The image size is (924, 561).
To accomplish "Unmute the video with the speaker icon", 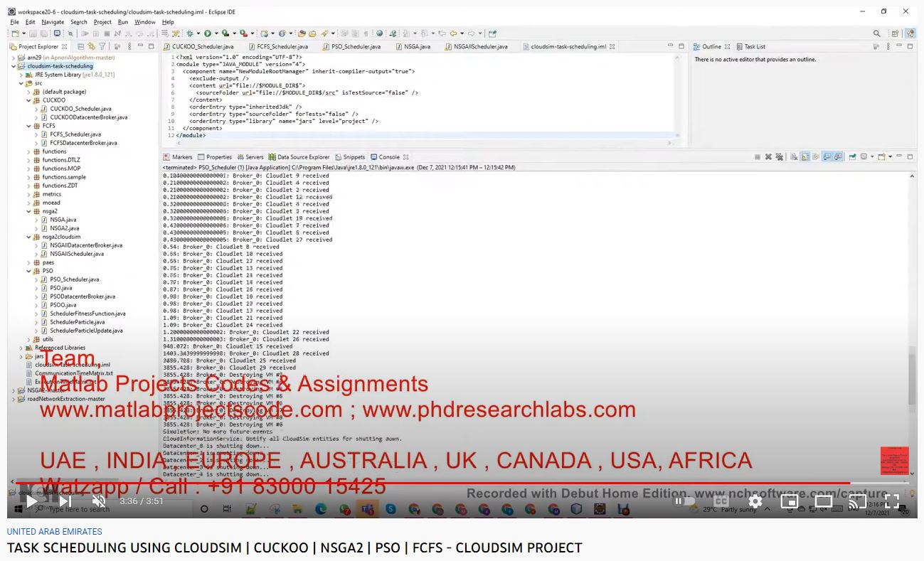I will coord(99,501).
